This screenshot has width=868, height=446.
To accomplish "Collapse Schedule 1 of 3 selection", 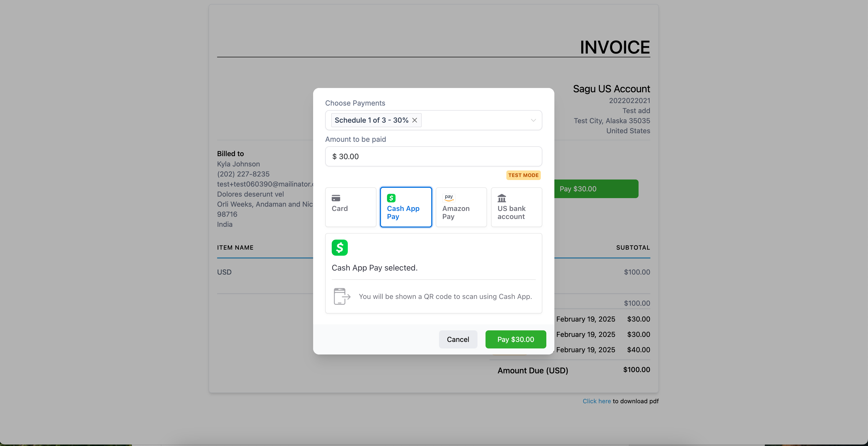I will click(414, 120).
